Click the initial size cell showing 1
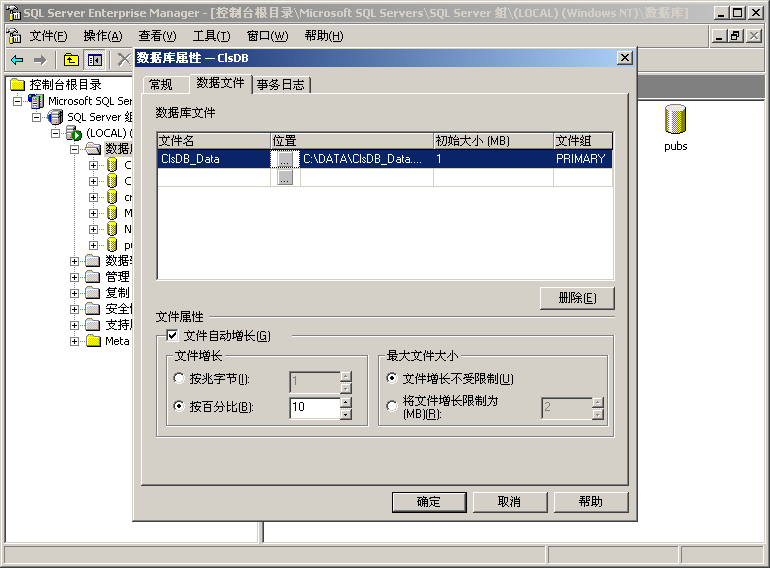The image size is (770, 568). click(493, 159)
